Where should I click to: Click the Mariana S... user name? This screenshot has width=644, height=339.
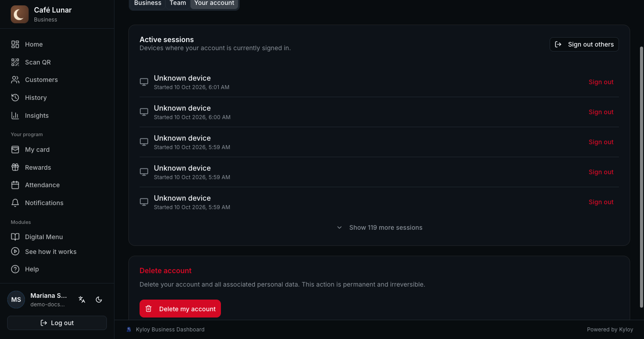tap(49, 296)
